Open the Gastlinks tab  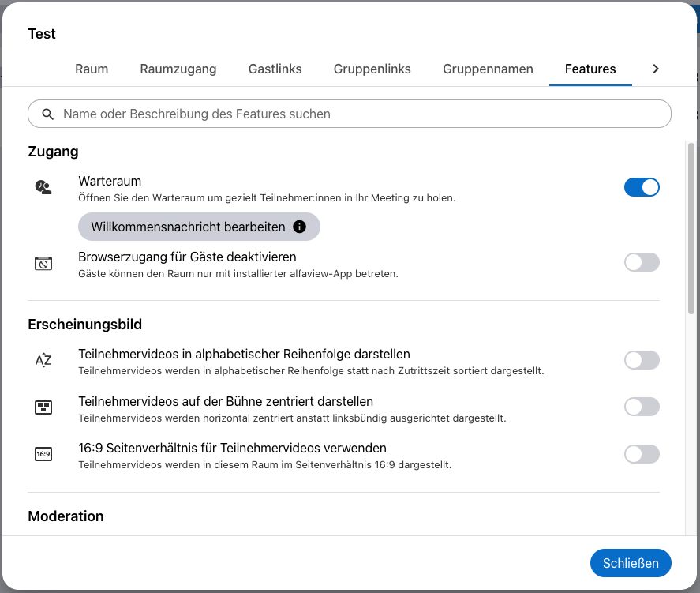point(275,69)
